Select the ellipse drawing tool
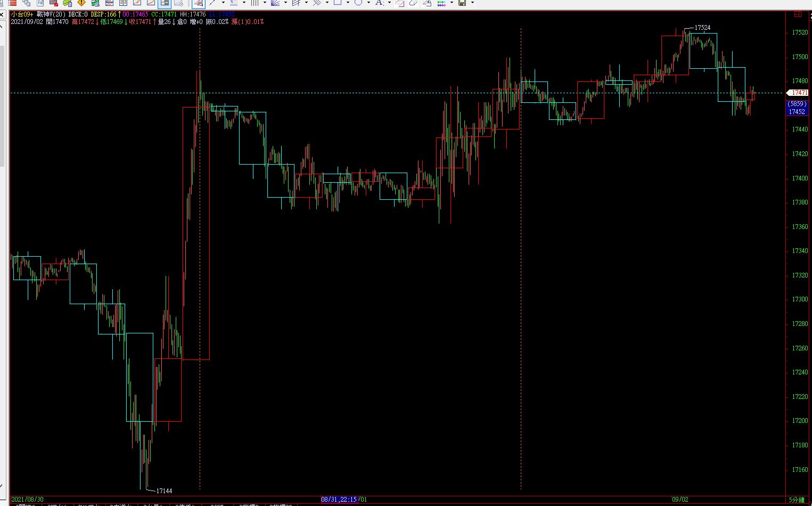Screen dimensions: 812x506 (358, 3)
